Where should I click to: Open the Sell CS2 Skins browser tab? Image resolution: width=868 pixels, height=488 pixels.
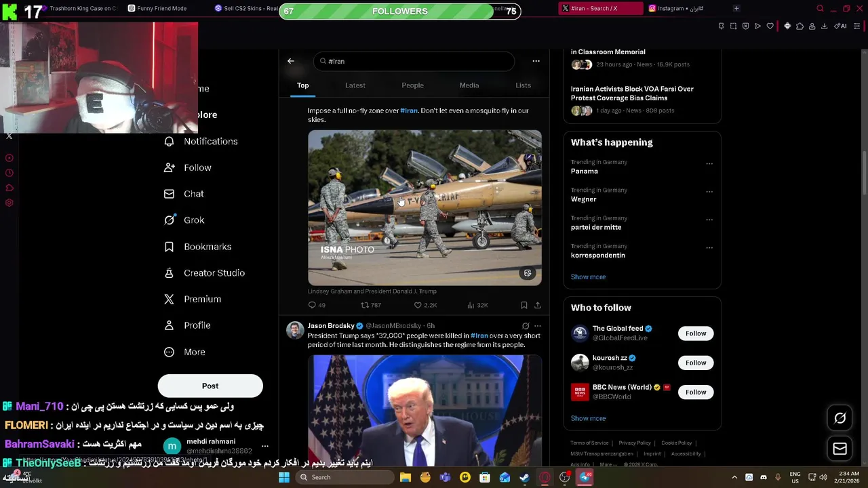(246, 8)
